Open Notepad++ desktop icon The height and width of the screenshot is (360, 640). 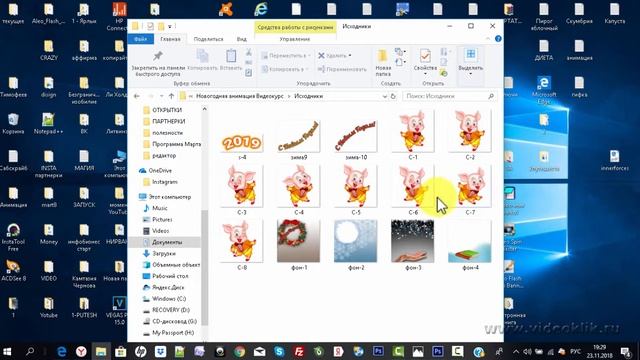48,124
